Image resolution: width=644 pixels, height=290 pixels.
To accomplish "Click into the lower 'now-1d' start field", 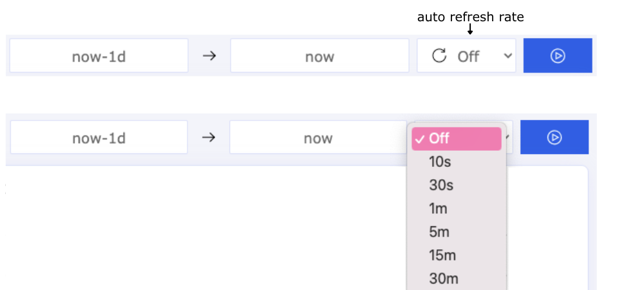I will click(x=99, y=137).
